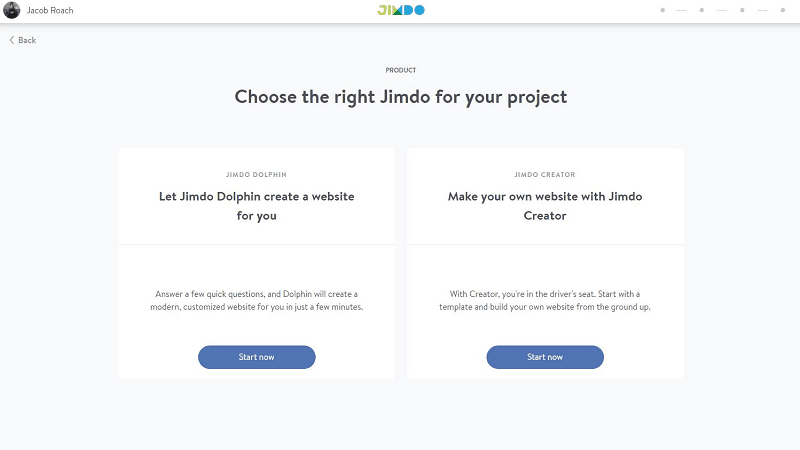Select 'Let Jimdo Dolphin create a website' heading
800x450 pixels.
click(x=257, y=206)
